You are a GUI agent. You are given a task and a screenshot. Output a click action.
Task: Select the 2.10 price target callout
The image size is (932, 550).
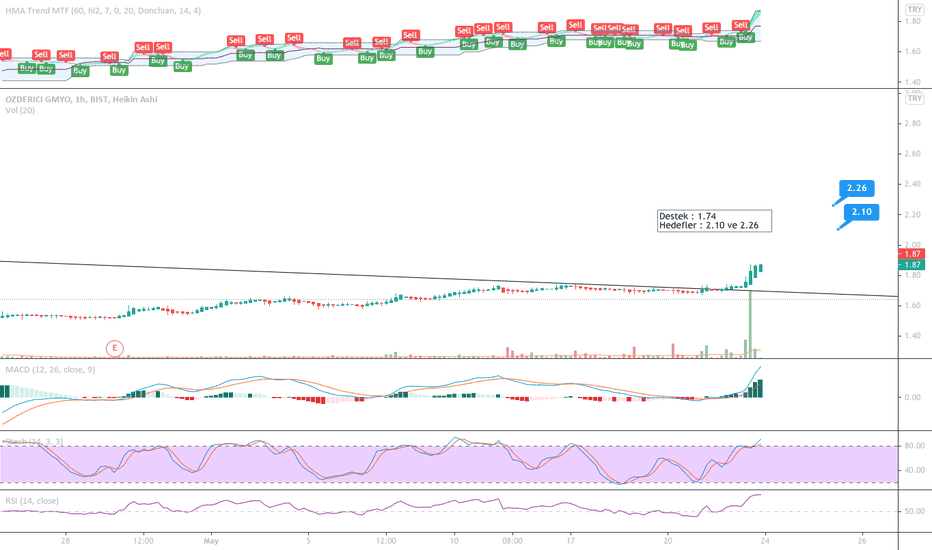(861, 212)
